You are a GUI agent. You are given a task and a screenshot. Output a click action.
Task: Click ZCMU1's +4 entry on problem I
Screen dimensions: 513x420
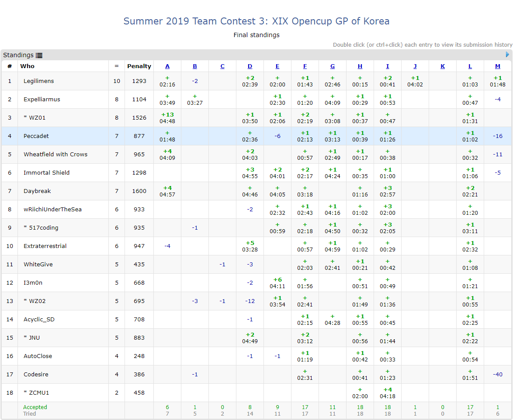[388, 393]
